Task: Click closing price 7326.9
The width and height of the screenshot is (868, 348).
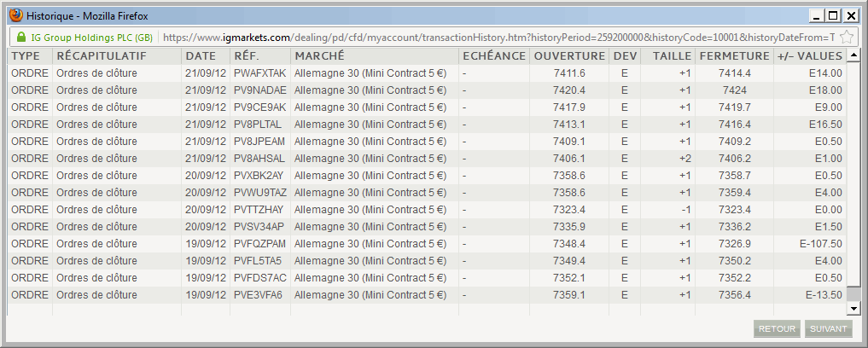Action: pos(735,244)
